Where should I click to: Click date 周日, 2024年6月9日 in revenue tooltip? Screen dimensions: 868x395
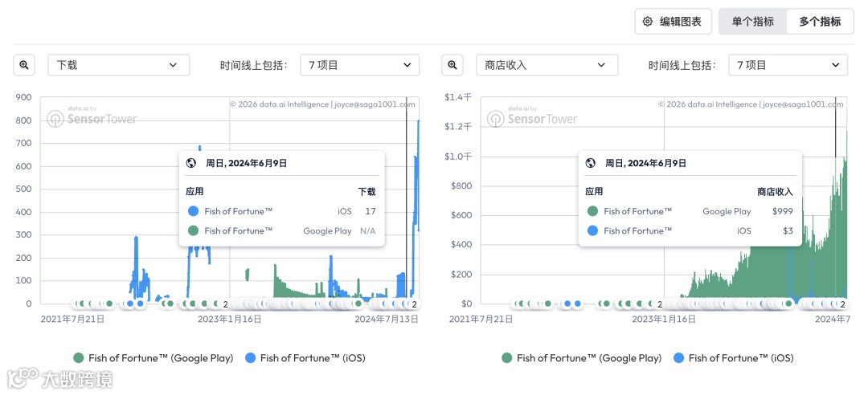click(x=645, y=163)
